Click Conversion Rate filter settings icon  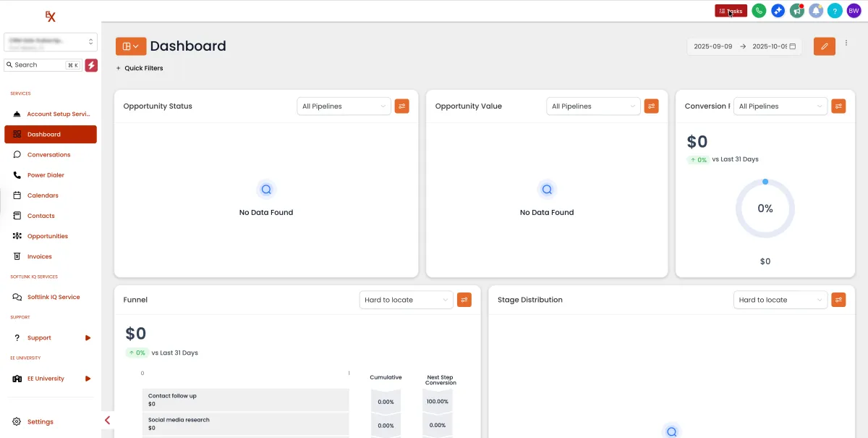coord(838,106)
